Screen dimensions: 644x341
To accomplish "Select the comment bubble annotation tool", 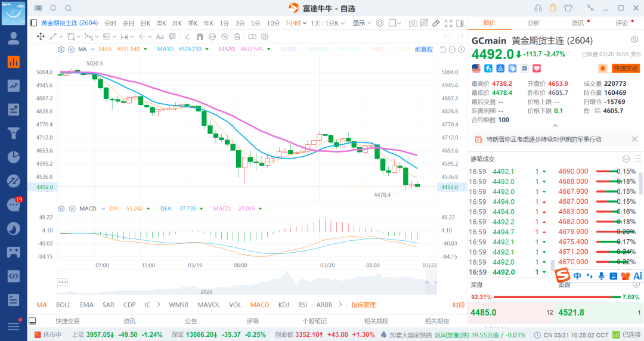I will [172, 36].
